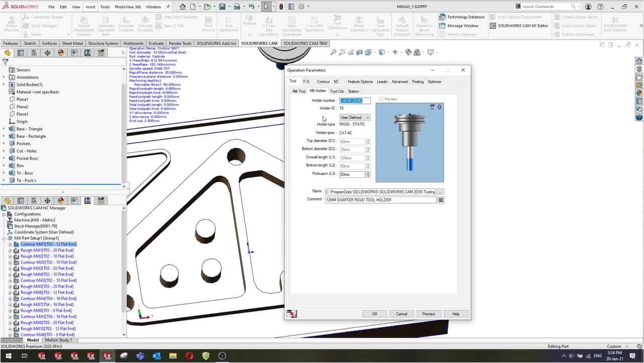Click the comment list icon beside Comment field

441,200
